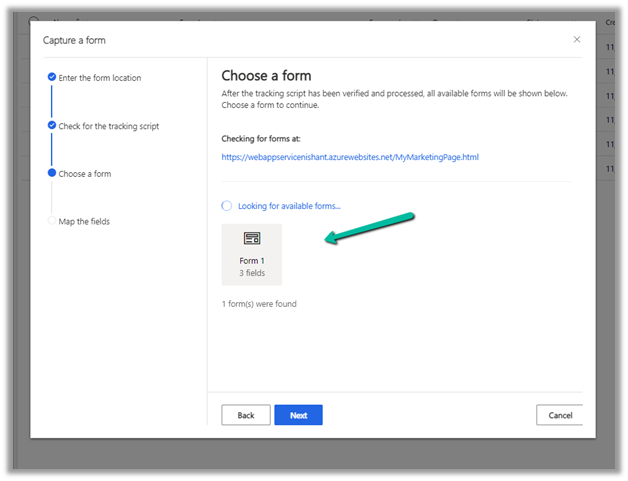Select the Form 1 tile's 3 fields caption
Image resolution: width=628 pixels, height=481 pixels.
tap(252, 272)
